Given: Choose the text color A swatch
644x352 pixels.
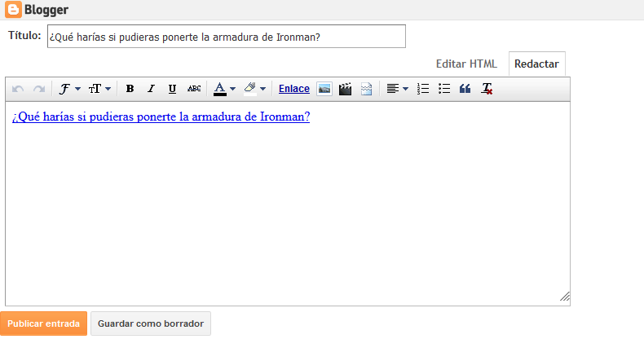Looking at the screenshot, I should (x=220, y=89).
